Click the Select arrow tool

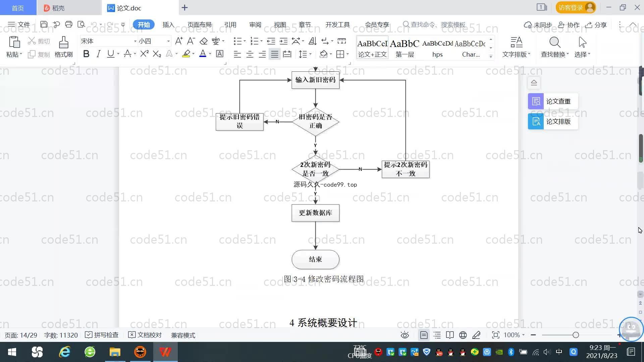582,42
